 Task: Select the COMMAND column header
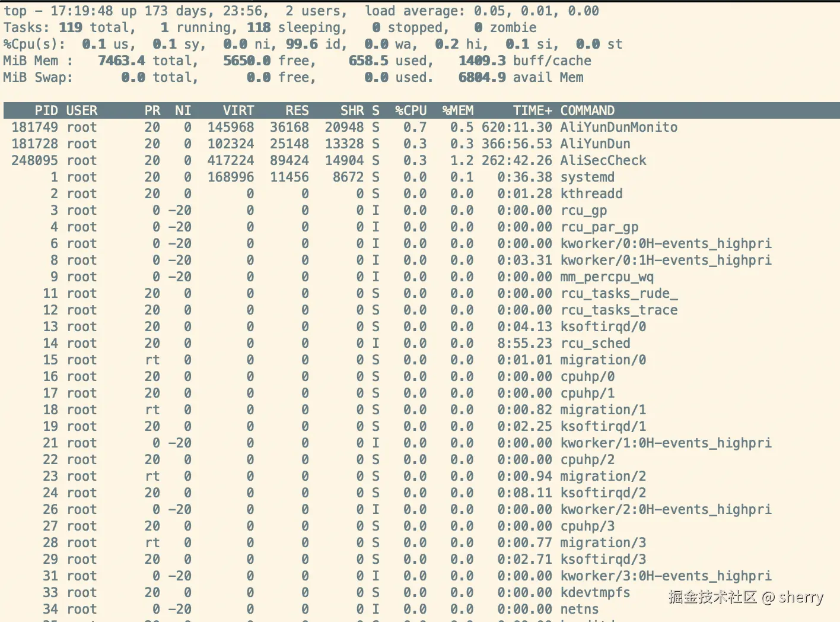[x=588, y=110]
